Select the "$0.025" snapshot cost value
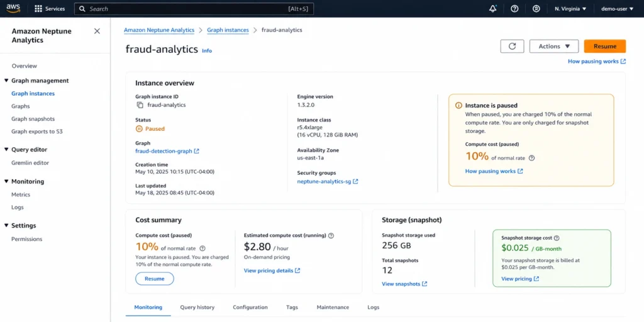The image size is (644, 322). 515,248
